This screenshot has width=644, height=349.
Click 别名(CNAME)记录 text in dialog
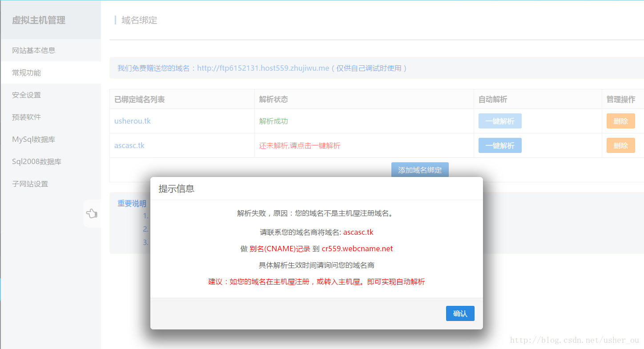(280, 249)
